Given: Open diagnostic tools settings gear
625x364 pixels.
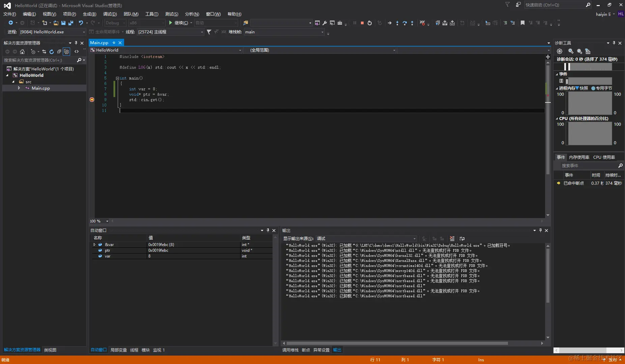Looking at the screenshot, I should tap(560, 51).
